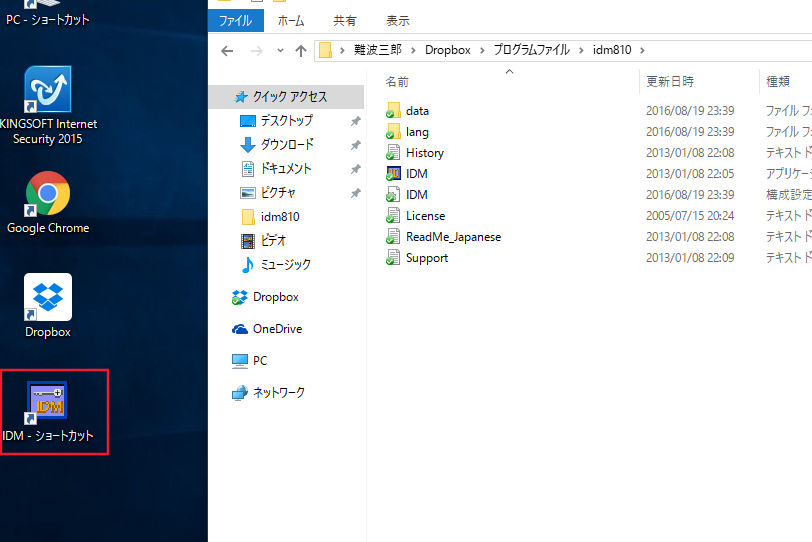The height and width of the screenshot is (542, 812).
Task: Select the History text file
Action: 414,153
